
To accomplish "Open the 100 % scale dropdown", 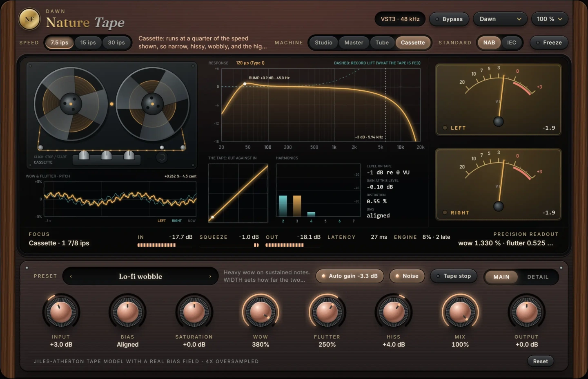I will [x=550, y=19].
